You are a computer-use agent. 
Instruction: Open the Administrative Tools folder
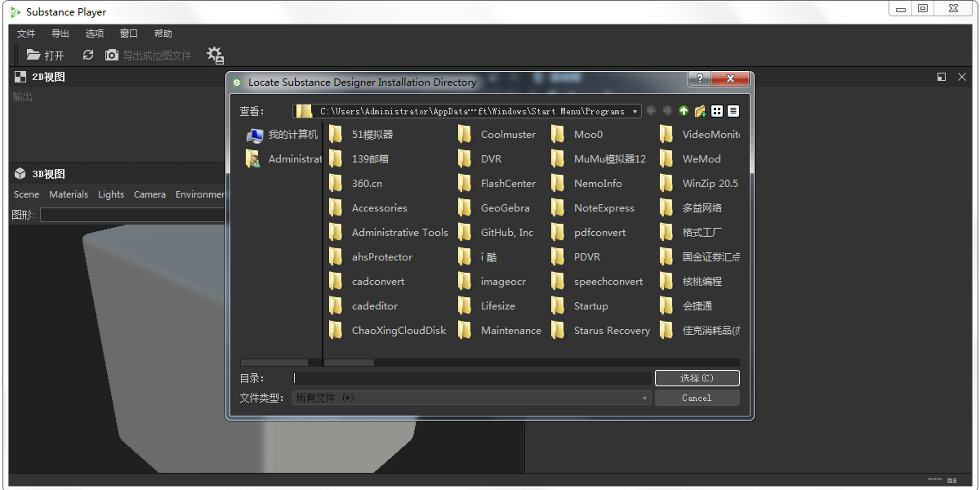389,233
